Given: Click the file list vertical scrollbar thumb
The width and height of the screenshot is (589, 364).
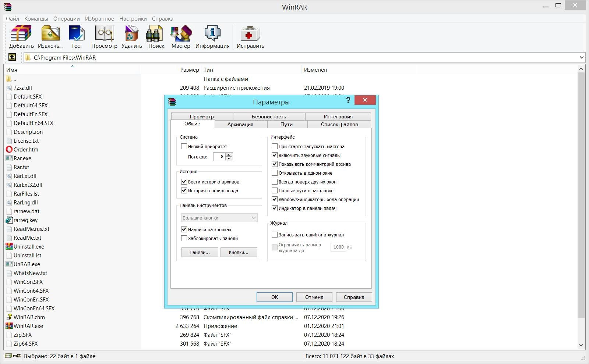Looking at the screenshot, I should click(x=581, y=195).
